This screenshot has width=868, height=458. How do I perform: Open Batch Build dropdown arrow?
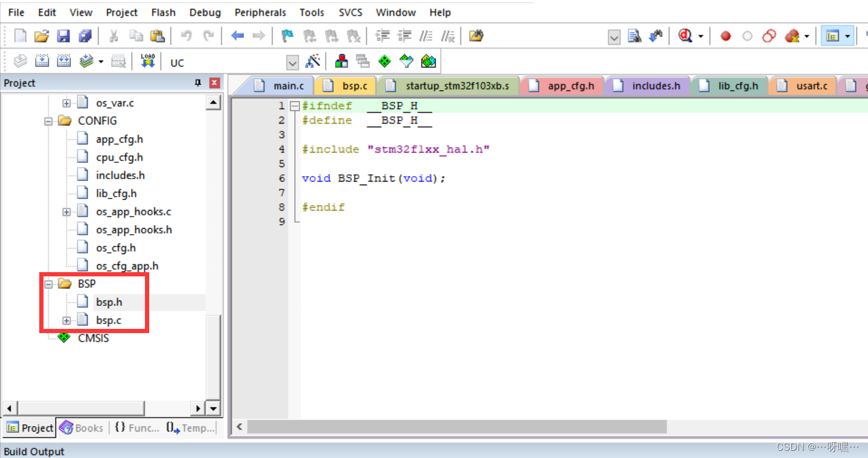(101, 61)
